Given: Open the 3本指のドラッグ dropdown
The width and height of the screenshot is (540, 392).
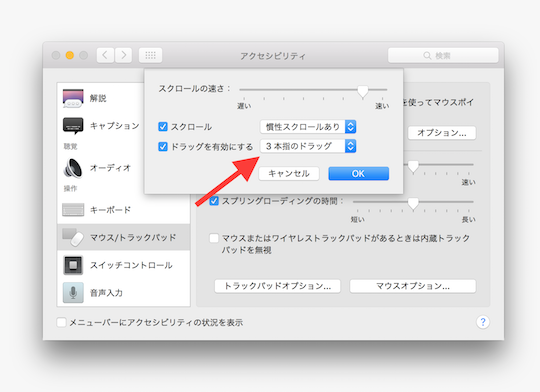Looking at the screenshot, I should pos(308,146).
